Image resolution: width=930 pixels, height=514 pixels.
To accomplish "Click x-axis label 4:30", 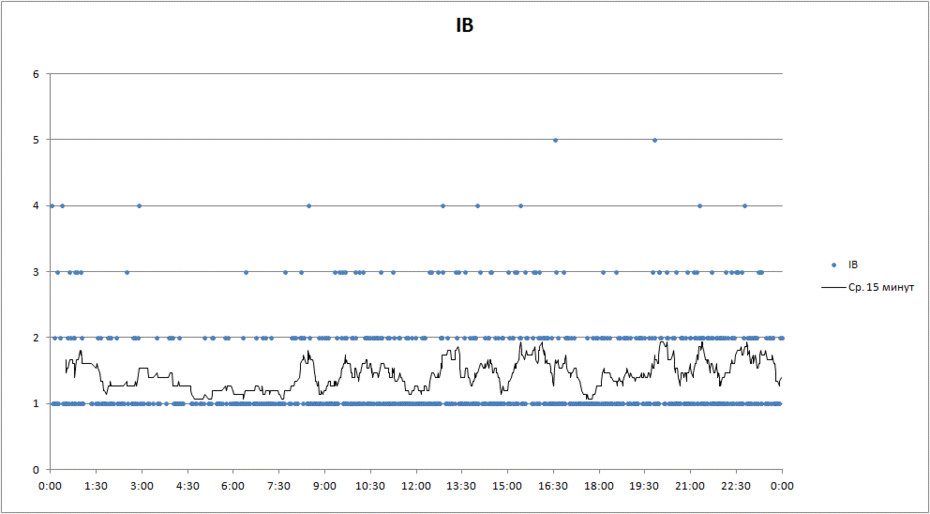I will point(187,486).
